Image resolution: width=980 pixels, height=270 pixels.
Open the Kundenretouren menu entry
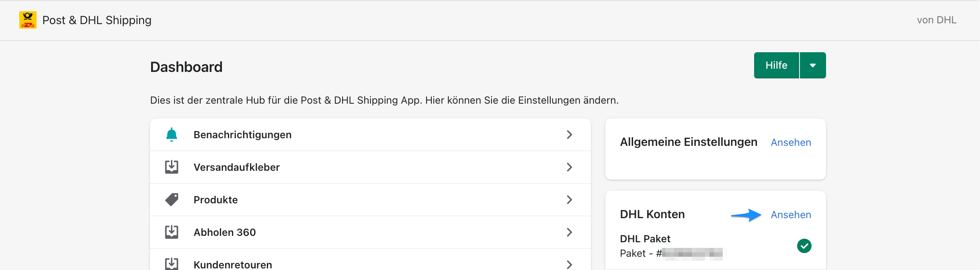coord(370,260)
